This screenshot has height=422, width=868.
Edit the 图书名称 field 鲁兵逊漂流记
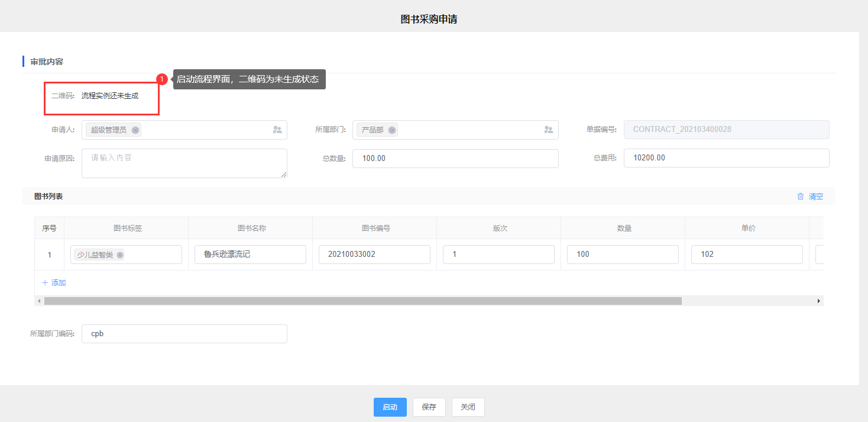point(250,255)
